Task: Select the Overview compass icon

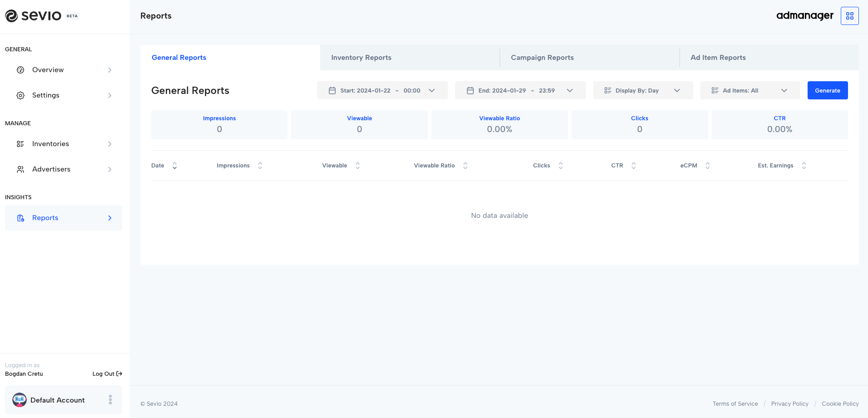Action: point(20,69)
